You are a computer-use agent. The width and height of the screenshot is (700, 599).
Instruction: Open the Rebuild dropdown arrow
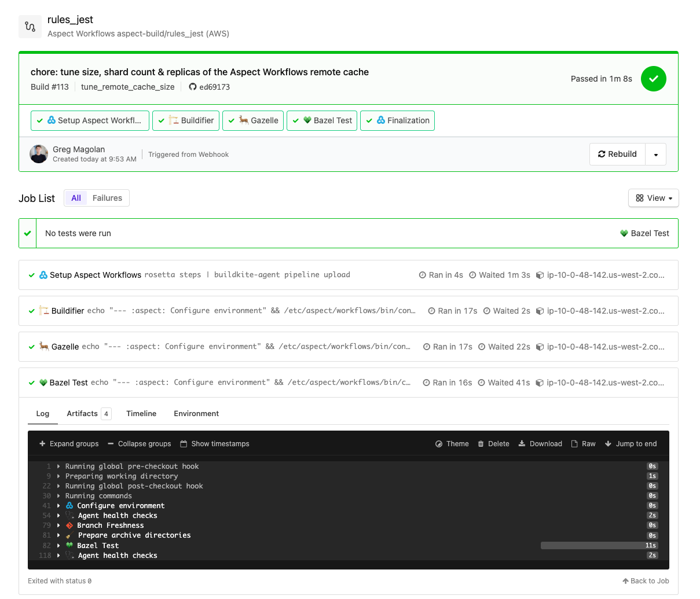point(656,155)
